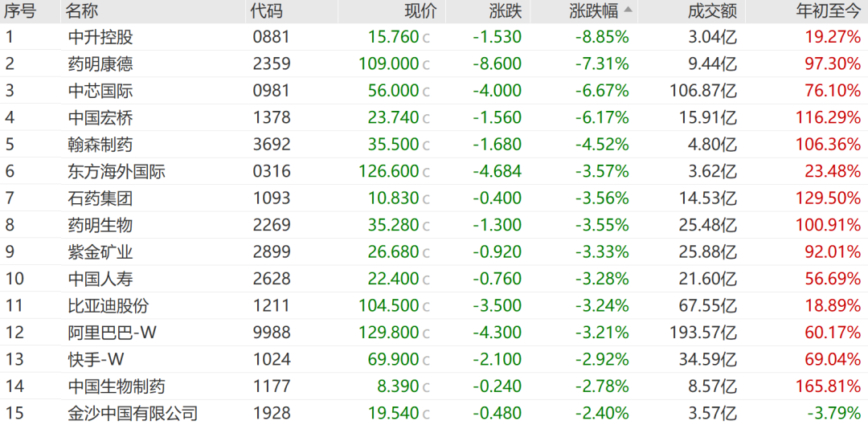Select the 金沙中国有限公司 row
Screen dimensions: 868x425
[x=434, y=413]
